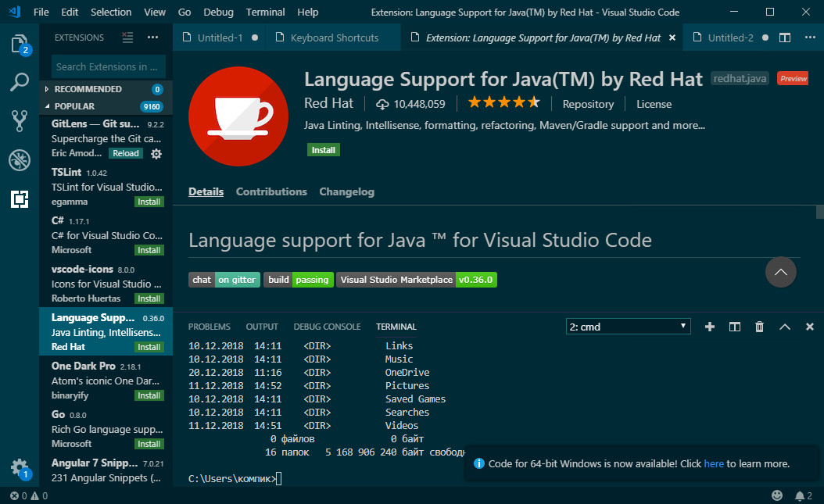Click the Visual Studio Marketplace v0.36.0 badge

(417, 280)
